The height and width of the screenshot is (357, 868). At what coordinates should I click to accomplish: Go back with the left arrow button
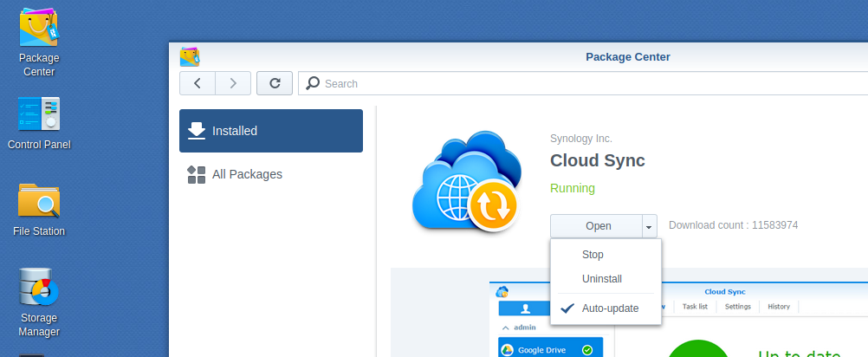click(197, 83)
